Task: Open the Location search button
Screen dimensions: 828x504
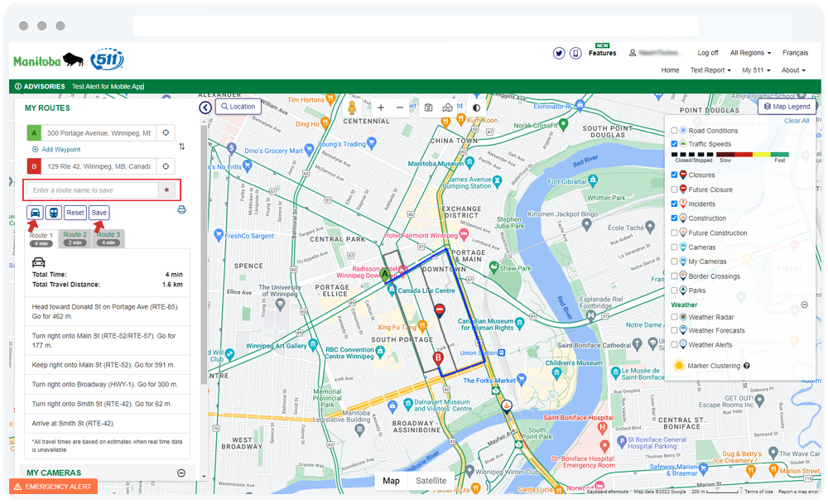Action: point(238,107)
